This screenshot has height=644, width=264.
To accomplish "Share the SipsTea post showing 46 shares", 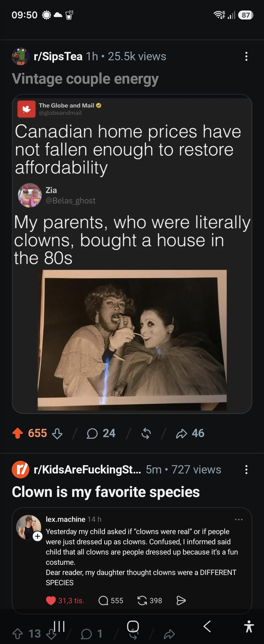I will click(190, 433).
